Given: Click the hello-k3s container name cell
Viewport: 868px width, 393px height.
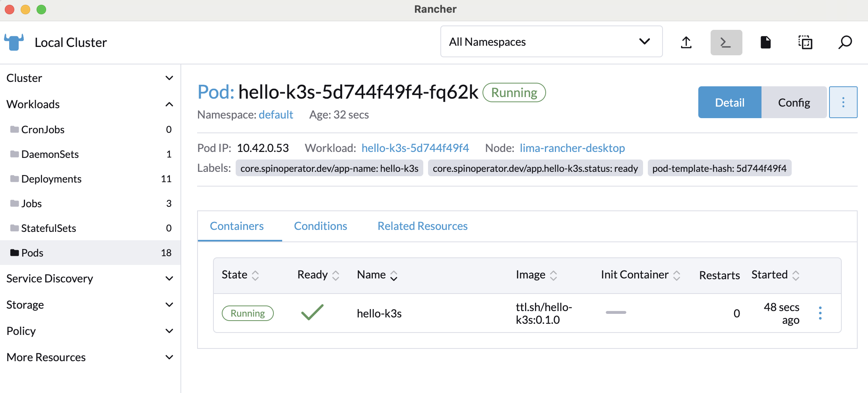Looking at the screenshot, I should 379,313.
